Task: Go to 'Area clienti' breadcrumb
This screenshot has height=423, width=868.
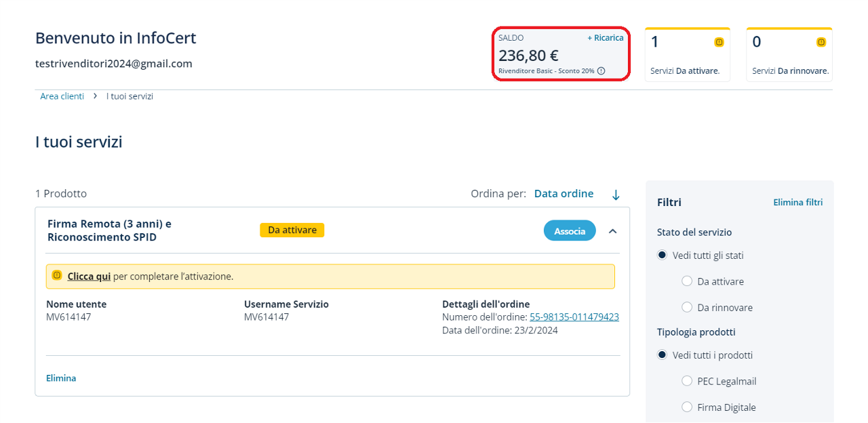Action: tap(62, 96)
